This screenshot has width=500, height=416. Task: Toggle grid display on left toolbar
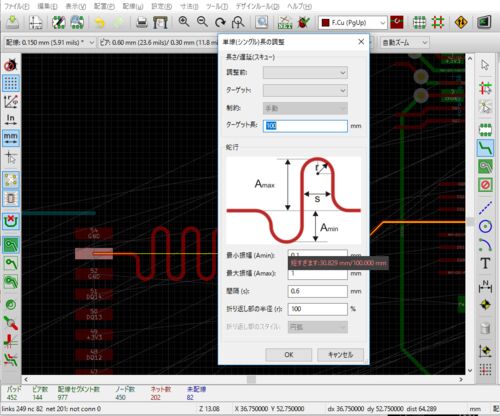click(x=11, y=83)
